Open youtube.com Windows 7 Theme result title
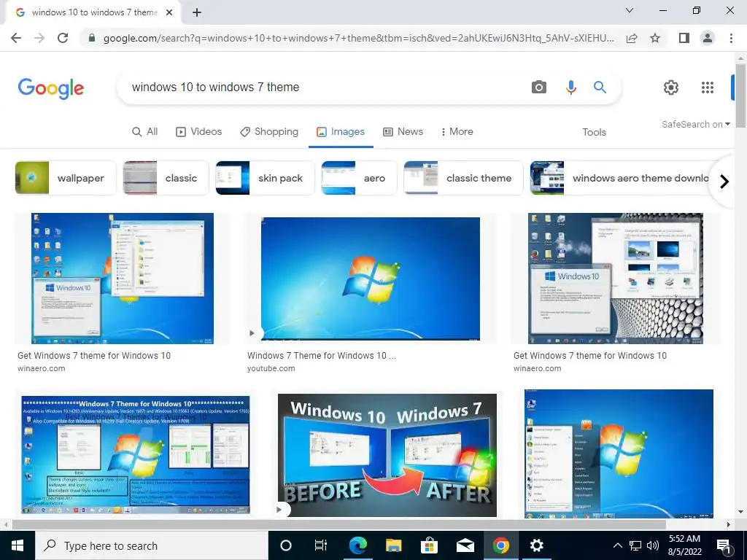The height and width of the screenshot is (560, 747). [x=322, y=356]
